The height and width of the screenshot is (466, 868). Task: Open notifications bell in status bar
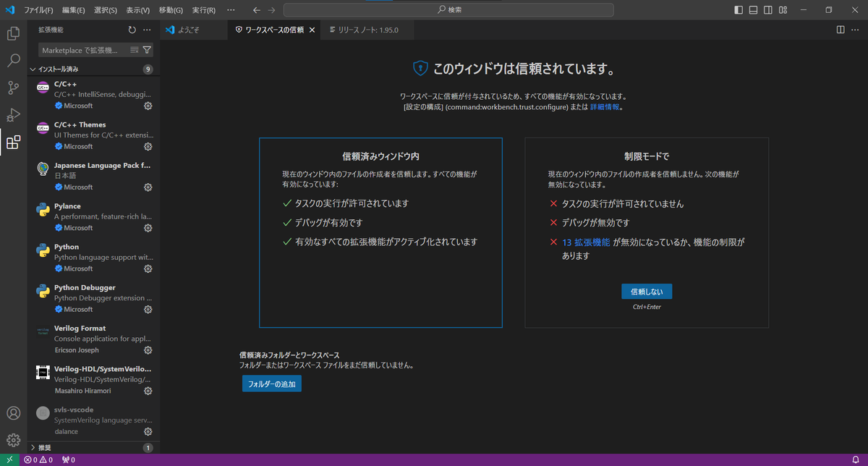855,459
